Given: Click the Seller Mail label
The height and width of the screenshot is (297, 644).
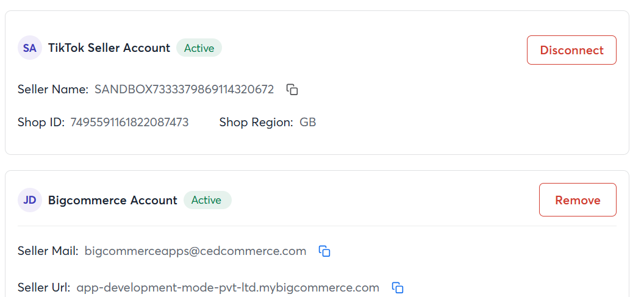Looking at the screenshot, I should click(x=48, y=251).
